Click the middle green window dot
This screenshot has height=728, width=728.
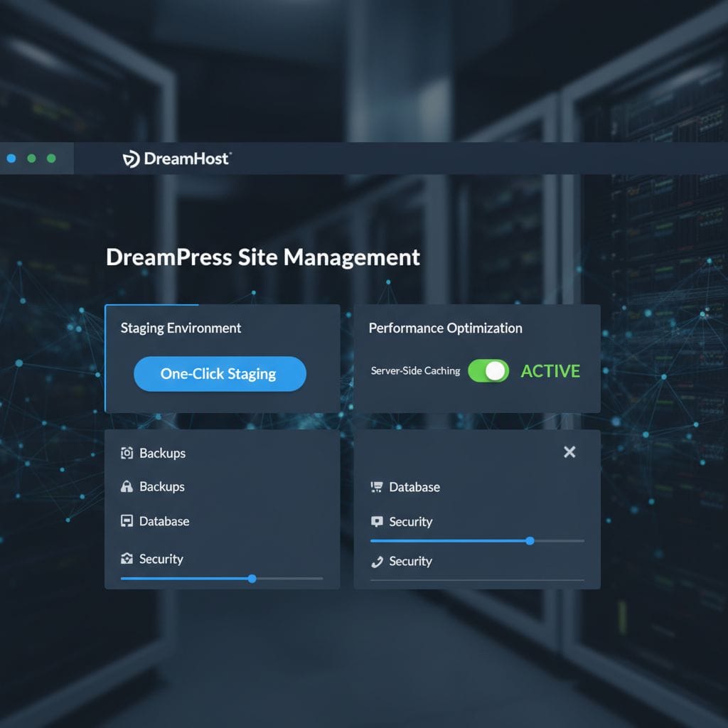coord(31,159)
